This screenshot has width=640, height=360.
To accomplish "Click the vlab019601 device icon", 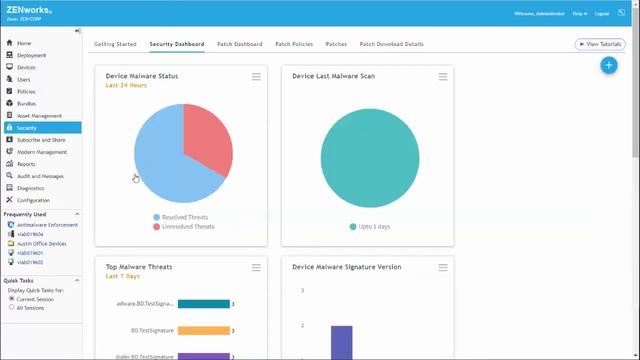I will (11, 253).
